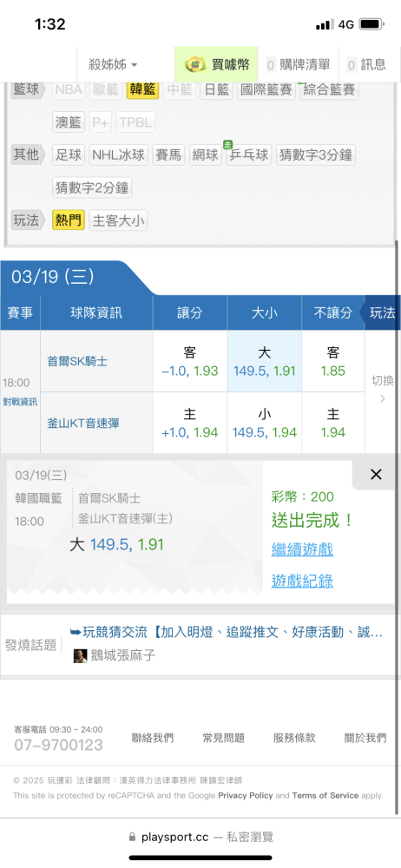Select the 日籃 league tab

coord(217,89)
